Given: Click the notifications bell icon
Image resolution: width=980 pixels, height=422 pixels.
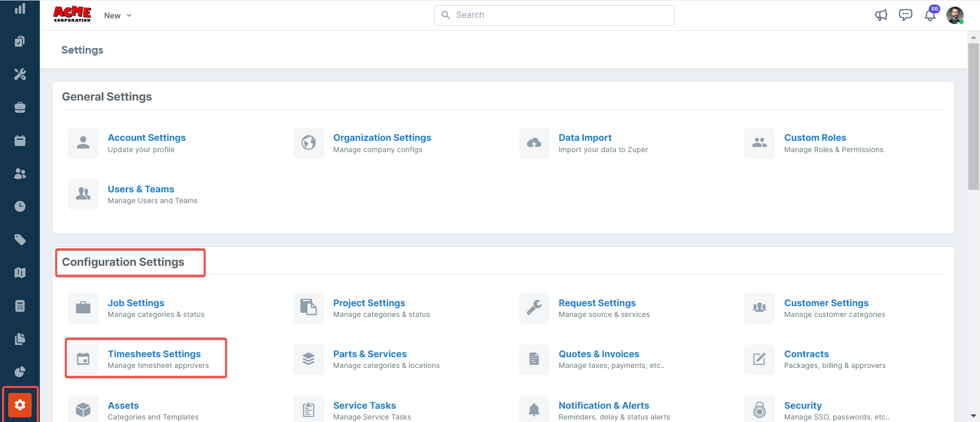Looking at the screenshot, I should (930, 15).
